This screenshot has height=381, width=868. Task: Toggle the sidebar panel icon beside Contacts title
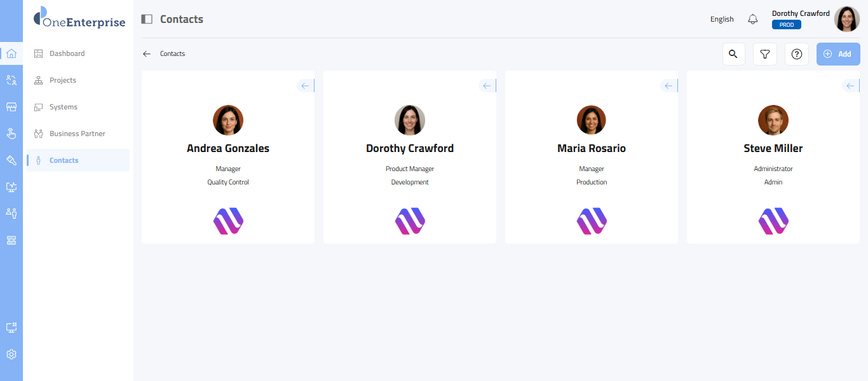[x=147, y=19]
